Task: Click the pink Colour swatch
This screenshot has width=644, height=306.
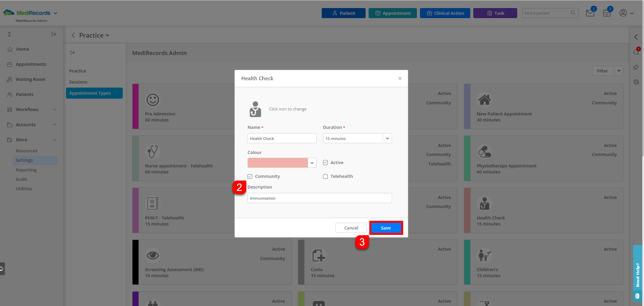Action: pyautogui.click(x=277, y=163)
